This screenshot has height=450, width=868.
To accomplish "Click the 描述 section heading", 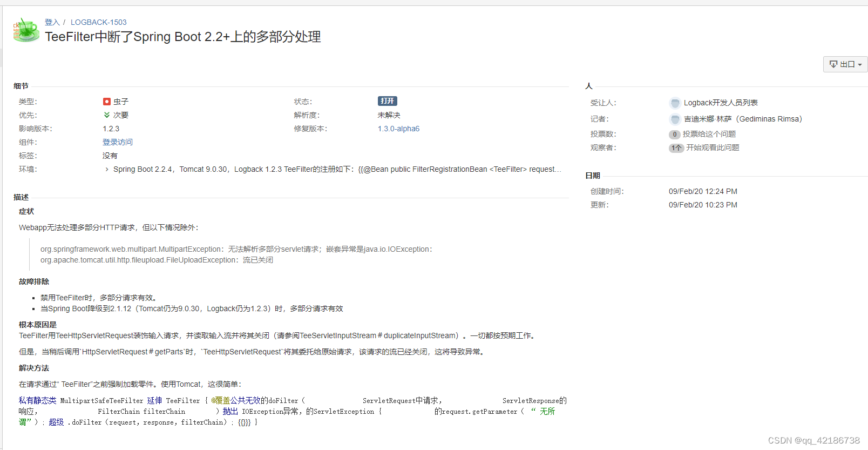I will [21, 197].
